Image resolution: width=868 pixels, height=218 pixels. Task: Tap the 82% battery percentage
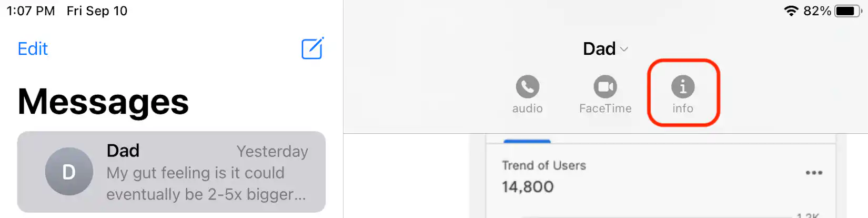(x=817, y=11)
